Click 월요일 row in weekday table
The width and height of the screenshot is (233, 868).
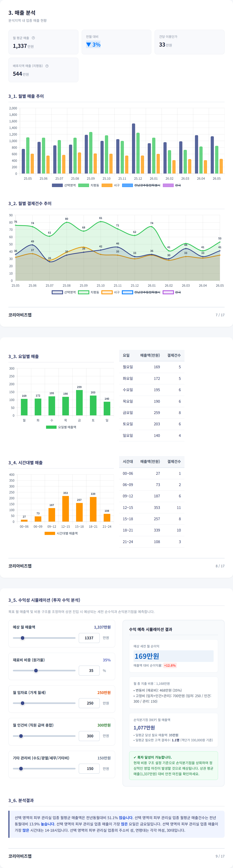pos(152,367)
